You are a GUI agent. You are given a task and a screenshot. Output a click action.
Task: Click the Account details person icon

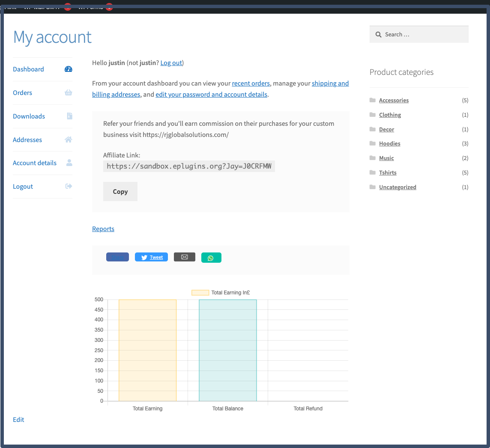coord(69,163)
